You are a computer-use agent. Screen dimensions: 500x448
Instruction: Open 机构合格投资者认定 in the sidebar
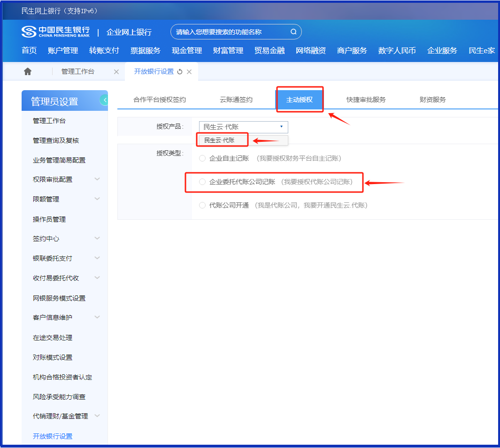pos(62,377)
